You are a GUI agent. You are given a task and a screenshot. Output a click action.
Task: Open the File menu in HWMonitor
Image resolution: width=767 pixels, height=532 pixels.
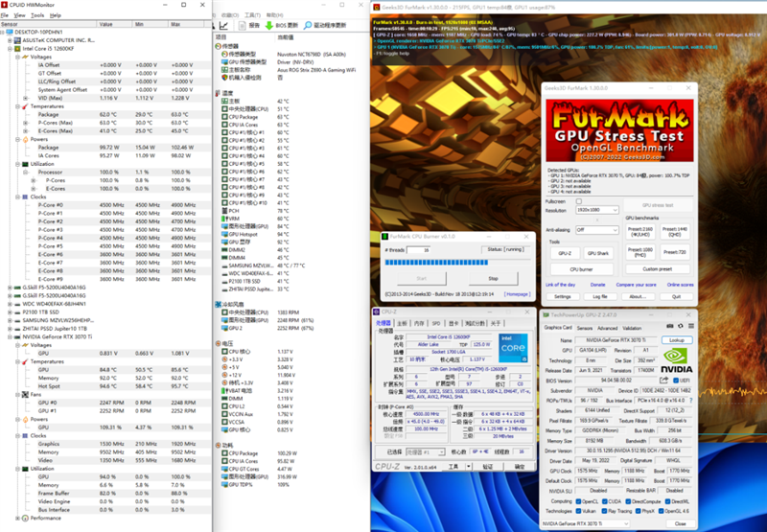click(x=5, y=15)
